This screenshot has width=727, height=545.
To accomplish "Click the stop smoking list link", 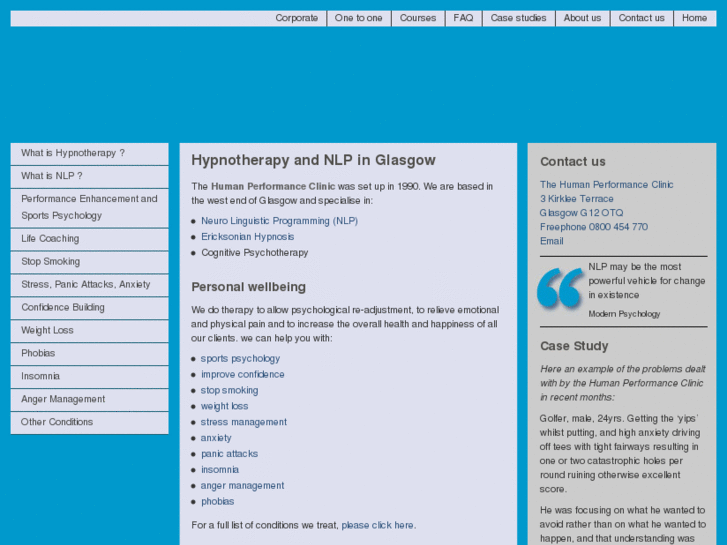I will point(230,390).
